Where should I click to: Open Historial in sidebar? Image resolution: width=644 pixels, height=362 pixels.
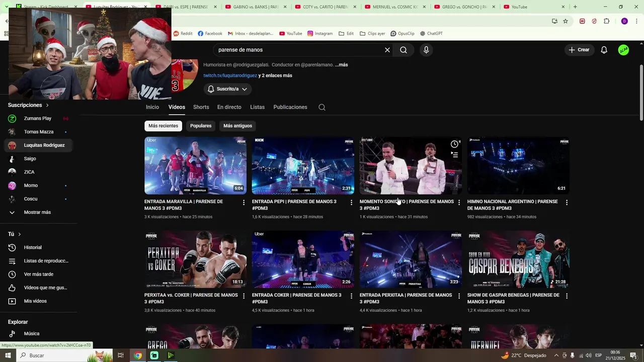33,247
